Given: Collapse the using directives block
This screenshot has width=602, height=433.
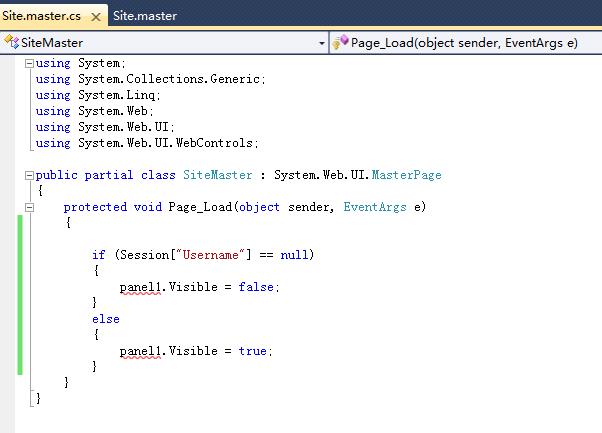Looking at the screenshot, I should 29,63.
